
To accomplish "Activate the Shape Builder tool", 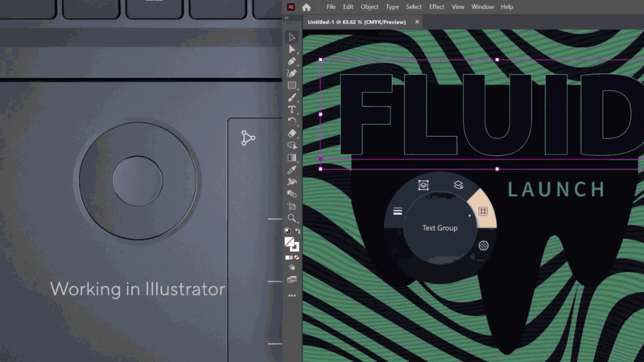I will tap(291, 146).
